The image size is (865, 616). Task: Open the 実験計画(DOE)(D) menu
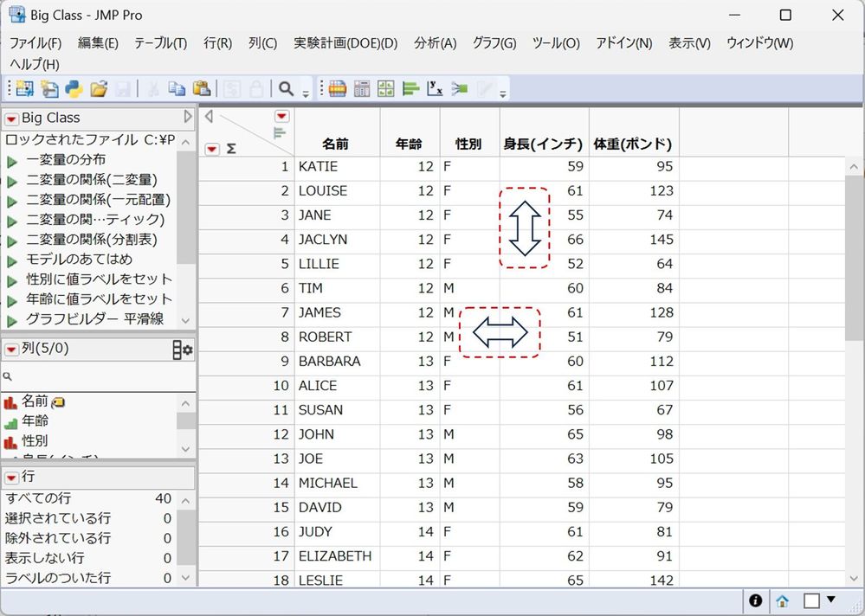tap(345, 43)
